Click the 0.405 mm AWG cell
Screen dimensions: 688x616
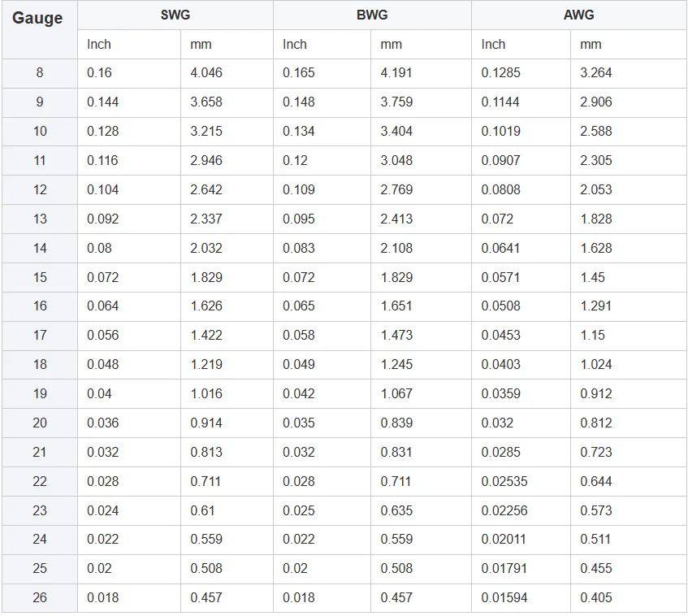coord(596,597)
